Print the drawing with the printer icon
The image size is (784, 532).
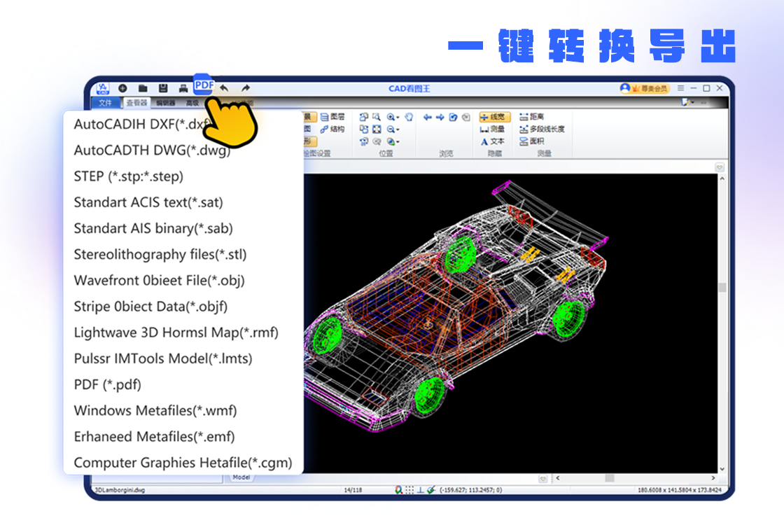(x=183, y=88)
